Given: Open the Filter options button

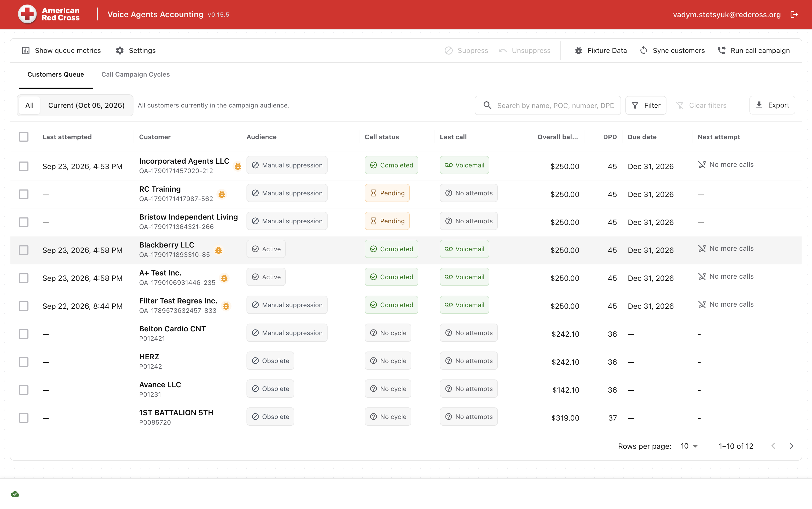Looking at the screenshot, I should pyautogui.click(x=646, y=105).
